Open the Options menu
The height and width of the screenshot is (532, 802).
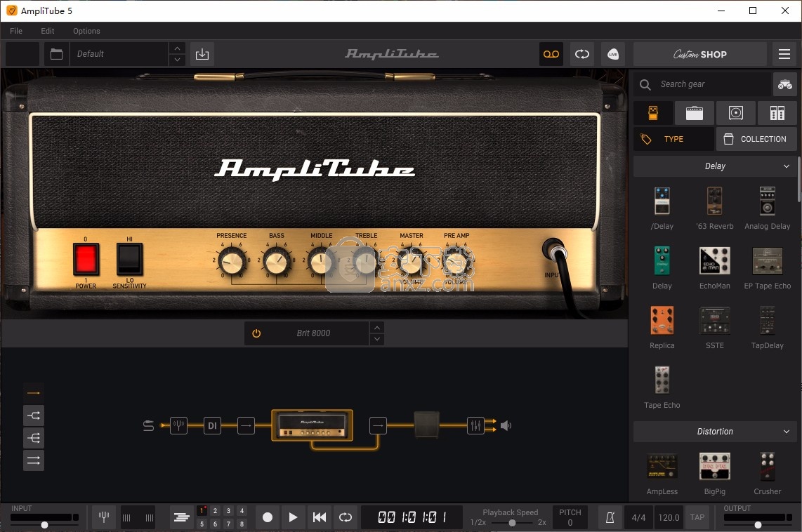(x=86, y=31)
